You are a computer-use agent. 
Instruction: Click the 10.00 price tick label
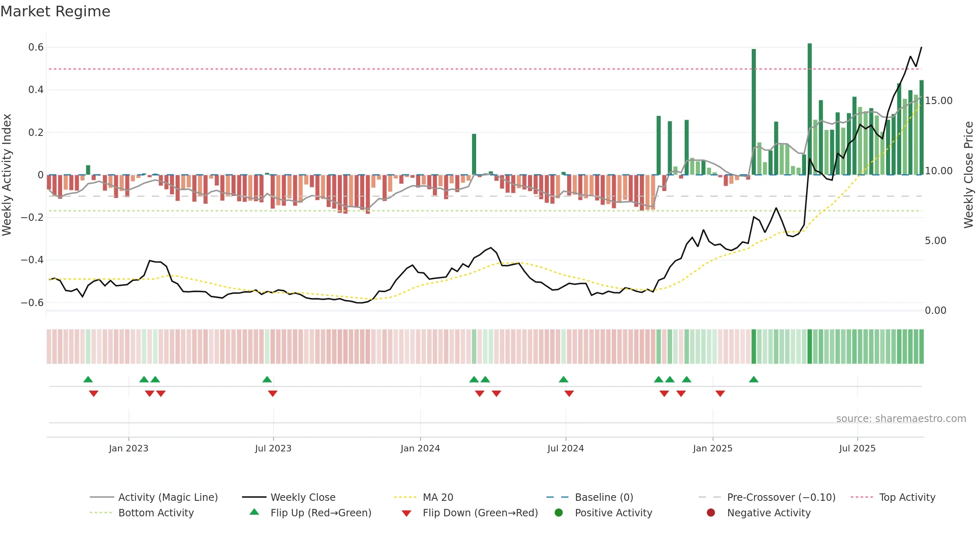pyautogui.click(x=938, y=171)
